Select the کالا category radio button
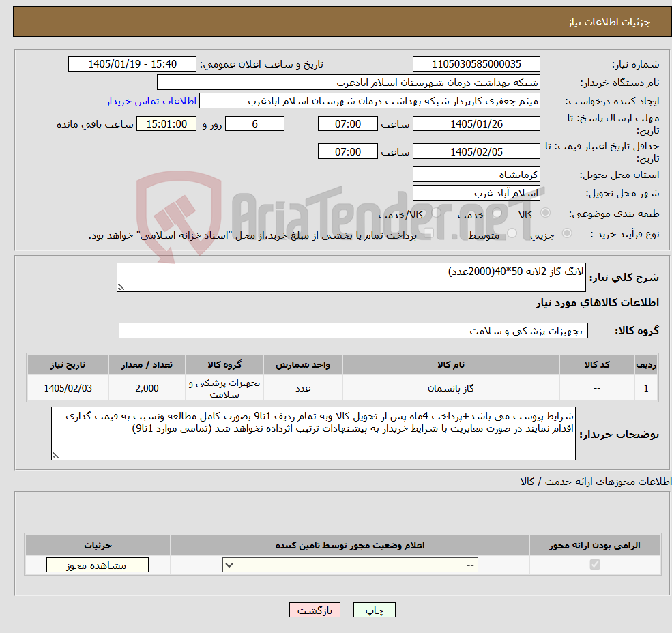Image resolution: width=672 pixels, height=633 pixels. tap(546, 213)
